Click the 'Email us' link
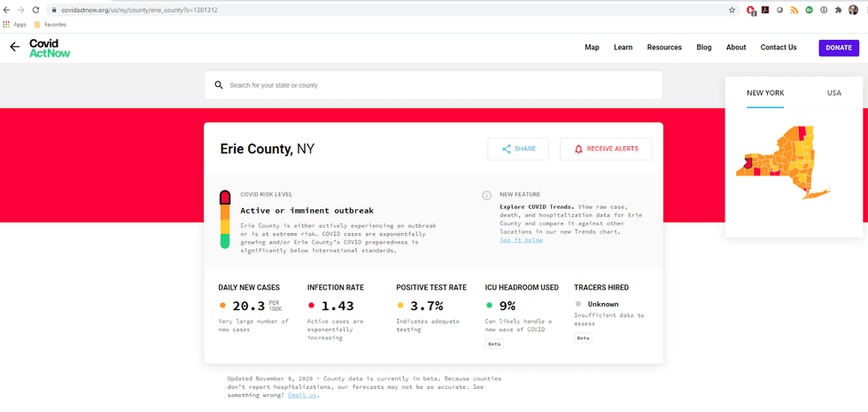868x412 pixels. (x=302, y=395)
